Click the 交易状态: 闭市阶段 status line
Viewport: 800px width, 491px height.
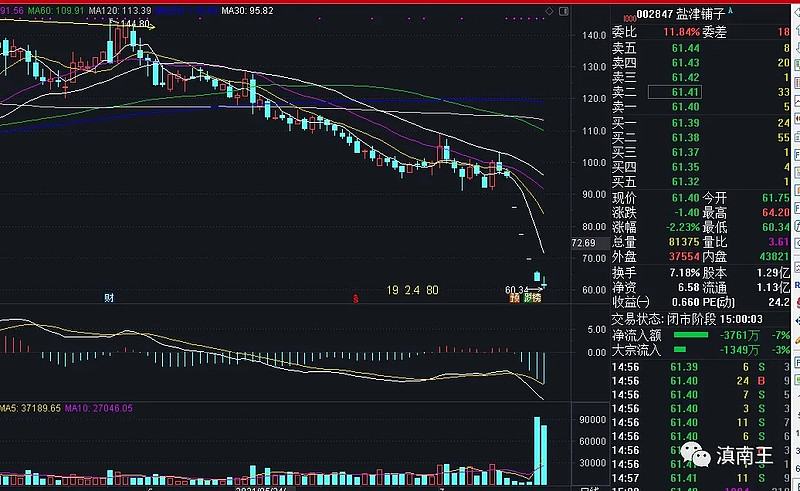(x=687, y=320)
